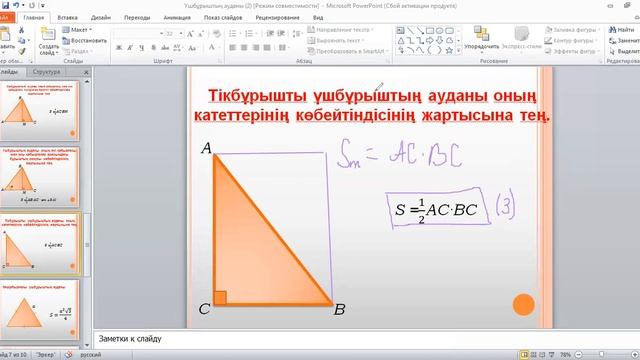Select the Curve line shape
640x360 pixels.
pos(420,50)
